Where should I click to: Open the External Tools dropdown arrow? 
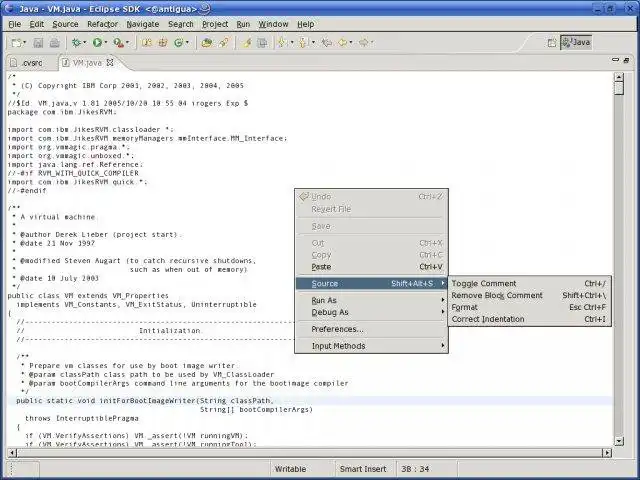pyautogui.click(x=127, y=42)
